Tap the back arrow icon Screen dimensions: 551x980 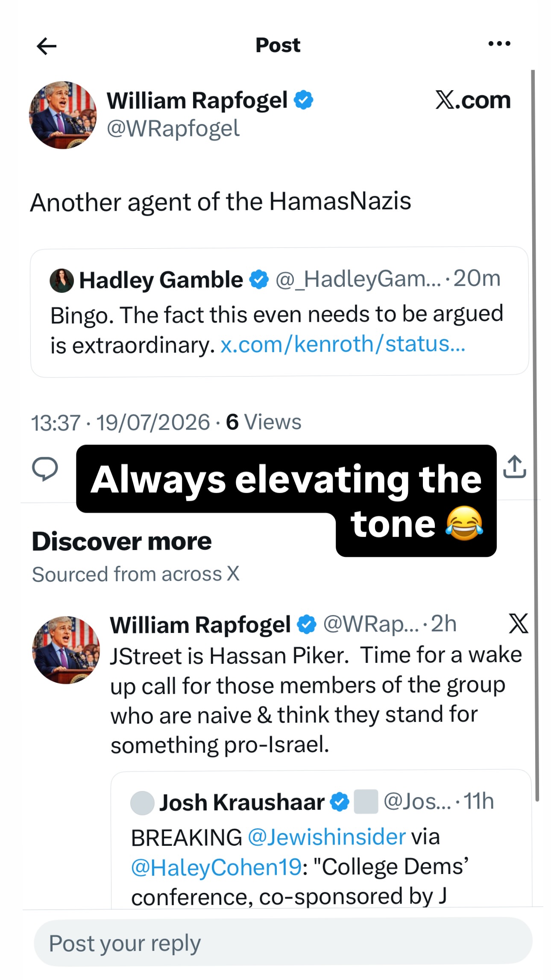tap(47, 46)
